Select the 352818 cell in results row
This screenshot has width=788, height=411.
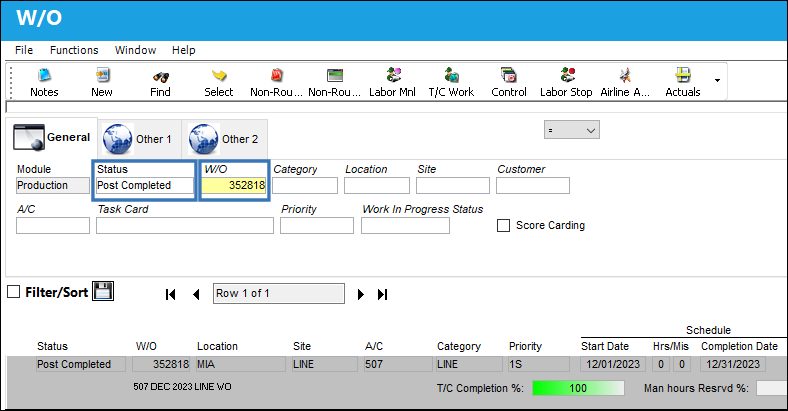coord(161,364)
